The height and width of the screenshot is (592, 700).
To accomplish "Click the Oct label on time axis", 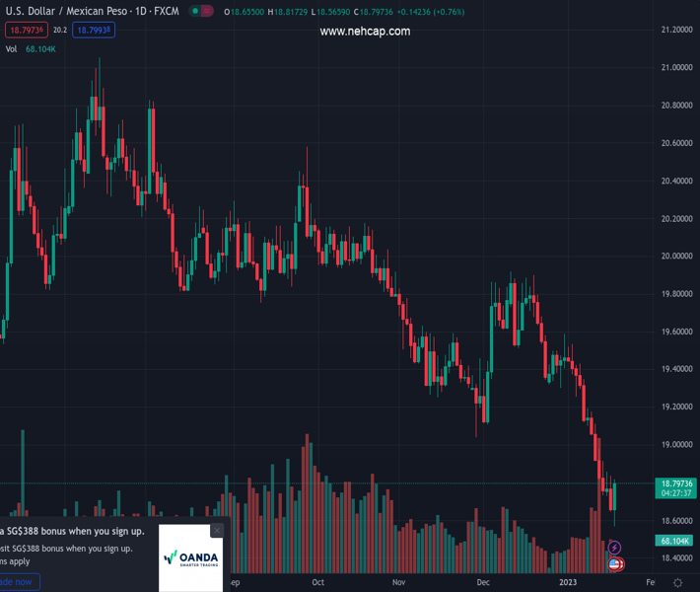I will click(317, 582).
